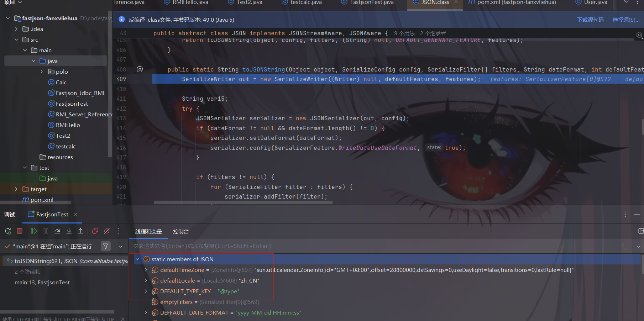Toggle the debugger layout settings icon
This screenshot has height=321, width=644.
(x=640, y=231)
